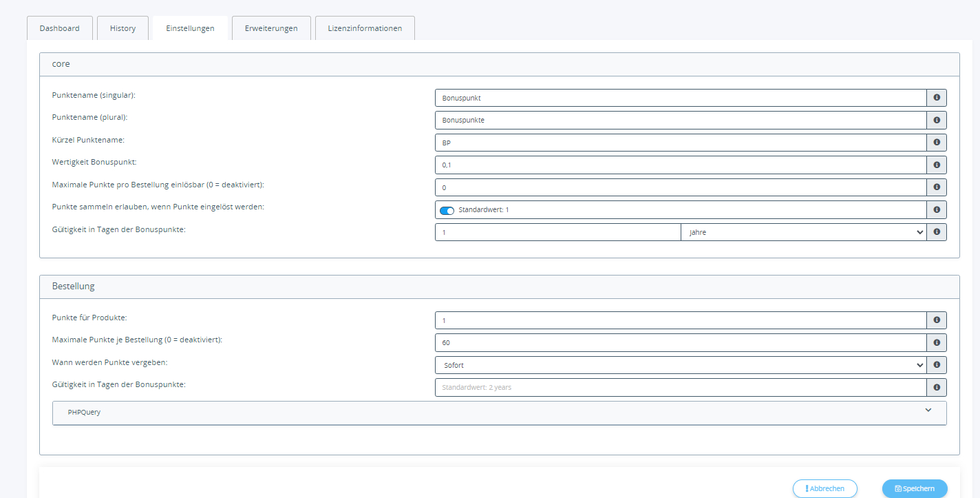Open the Sofort dropdown for point allocation

[681, 364]
